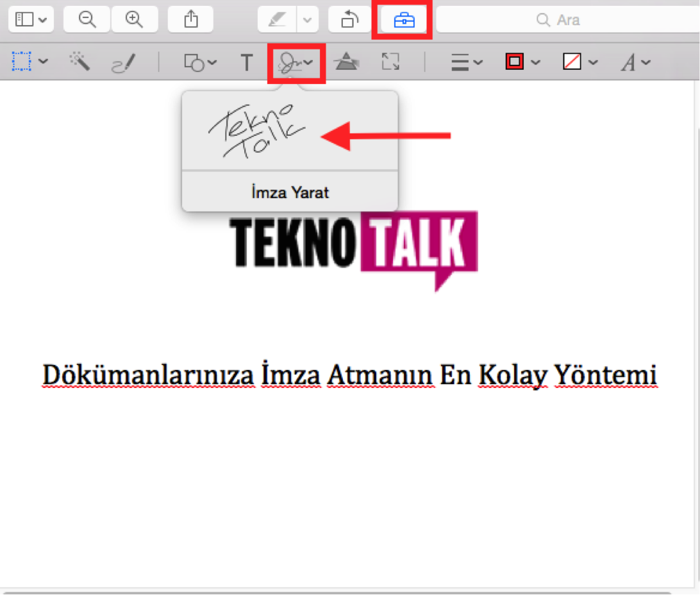The width and height of the screenshot is (700, 595).
Task: Insert the saved Tekno Talk signature
Action: tap(256, 131)
